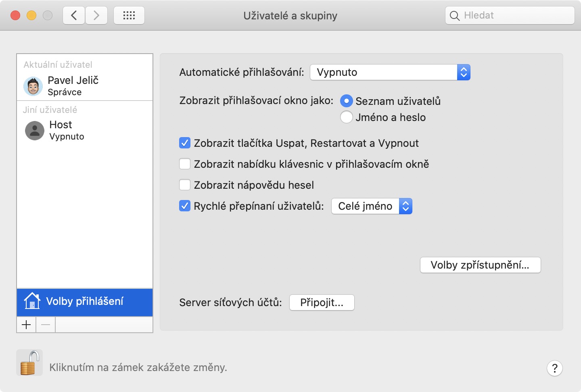
Task: Click the Volby zpřístupnění button
Action: 480,265
